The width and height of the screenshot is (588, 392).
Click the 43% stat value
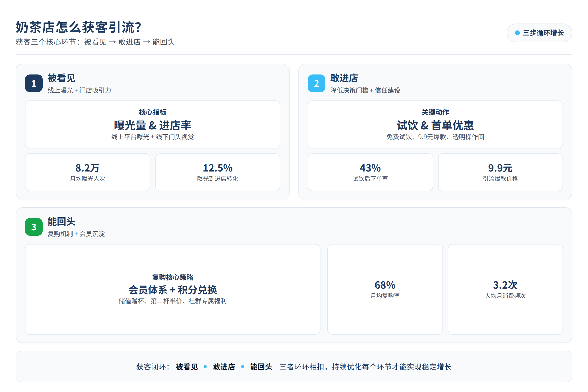(x=370, y=168)
